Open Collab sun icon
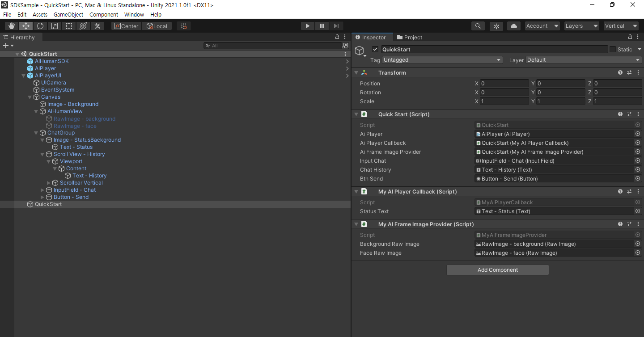 (496, 26)
